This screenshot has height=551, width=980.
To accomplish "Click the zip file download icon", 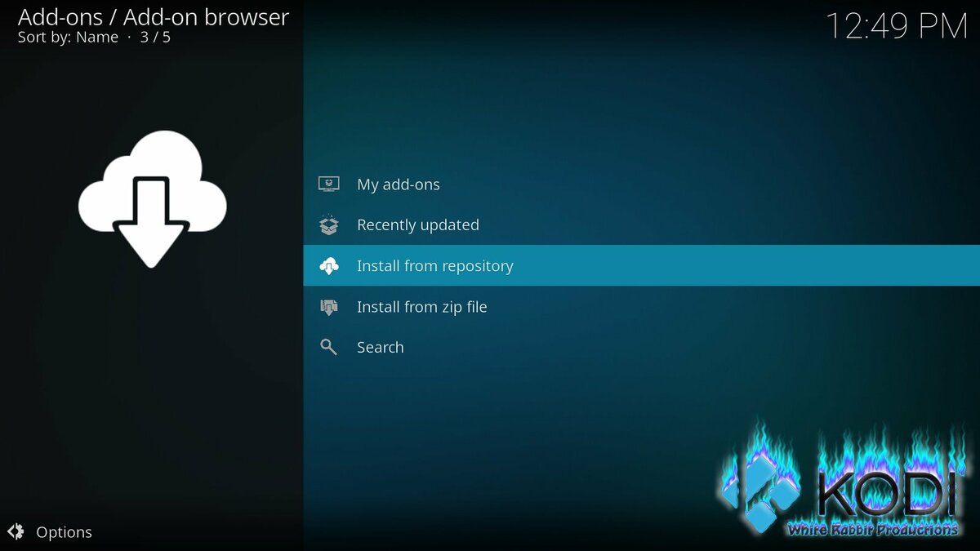I will click(328, 307).
